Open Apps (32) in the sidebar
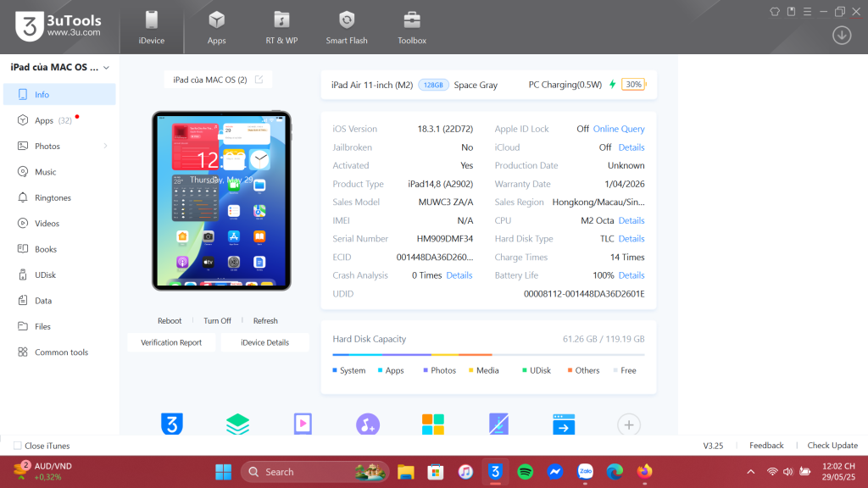The height and width of the screenshot is (488, 868). 59,120
